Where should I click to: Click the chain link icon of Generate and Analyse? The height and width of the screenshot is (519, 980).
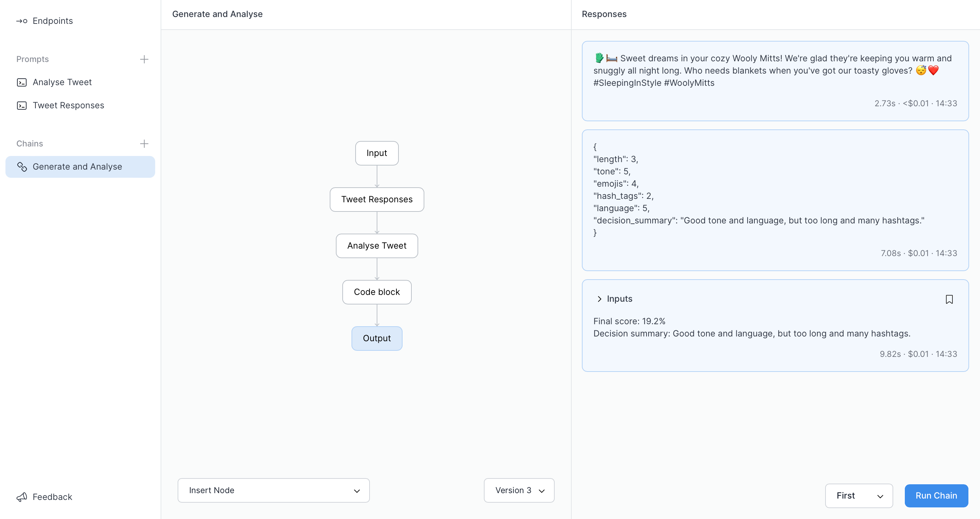coord(22,167)
